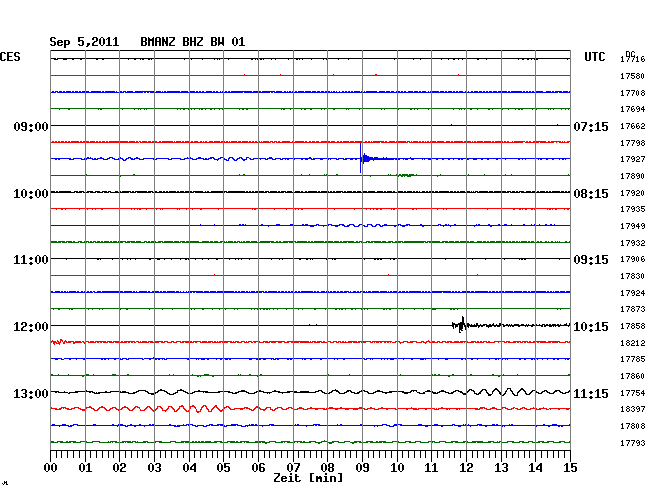Click the DC offset value '17793'
Viewport: 650px width, 494px height.
tap(633, 443)
